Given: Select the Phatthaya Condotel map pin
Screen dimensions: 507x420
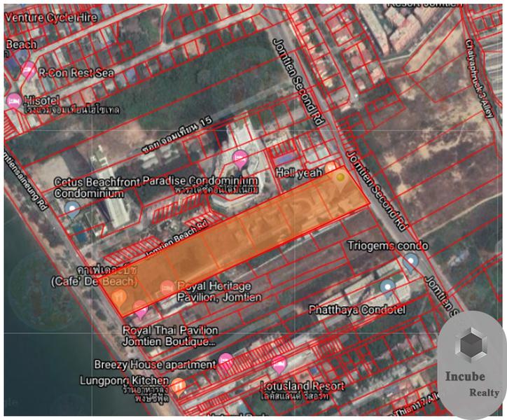Looking at the screenshot, I should pyautogui.click(x=387, y=286).
